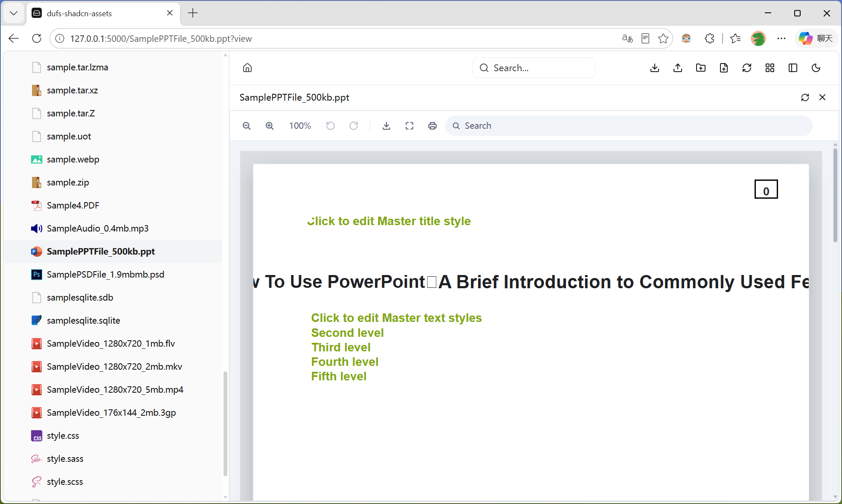The height and width of the screenshot is (504, 842).
Task: Click the download icon in top toolbar
Action: [x=655, y=68]
